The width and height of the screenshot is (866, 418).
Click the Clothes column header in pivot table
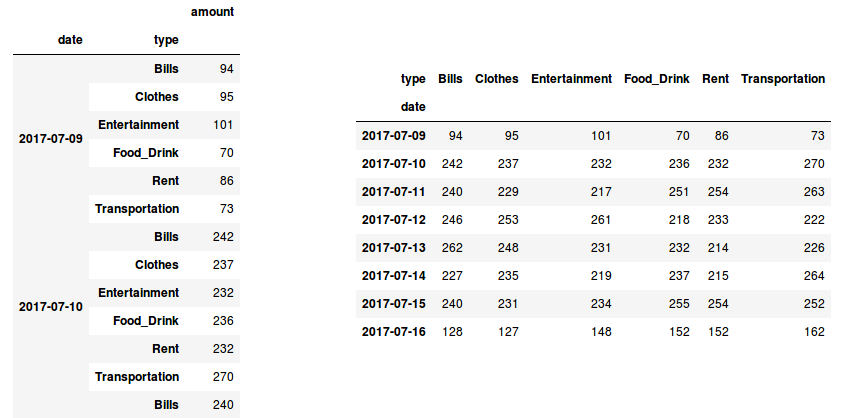click(x=497, y=78)
